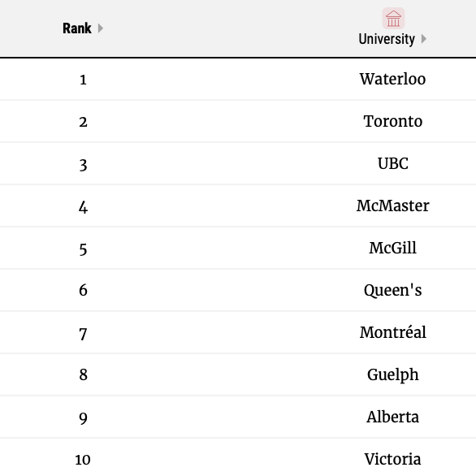476x476 pixels.
Task: Click rank number 1 cell
Action: (x=83, y=80)
